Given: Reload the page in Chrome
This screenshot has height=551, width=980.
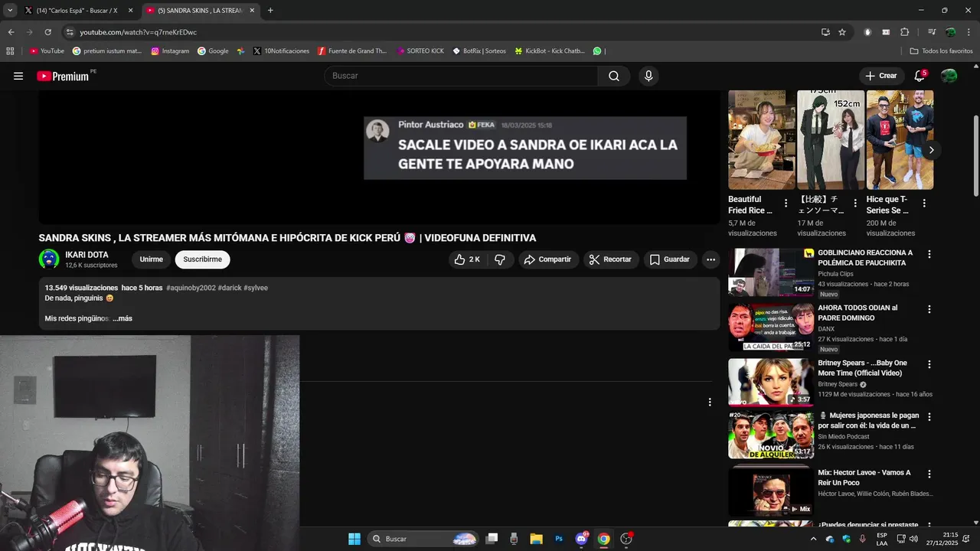Looking at the screenshot, I should [x=47, y=32].
